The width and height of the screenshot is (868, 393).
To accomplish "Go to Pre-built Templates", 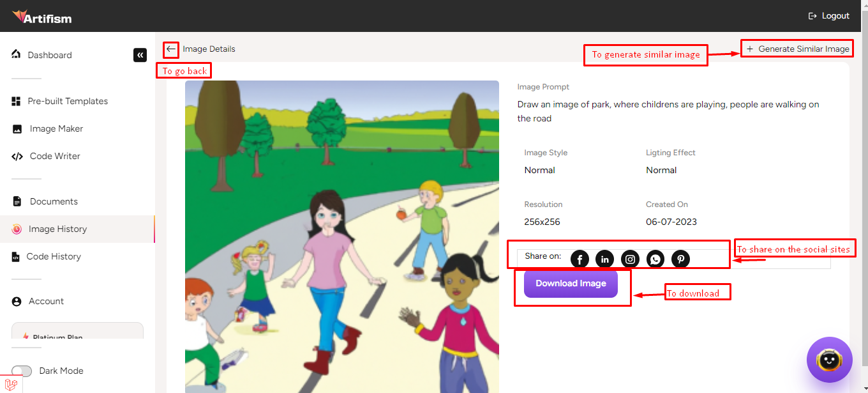I will pos(68,101).
